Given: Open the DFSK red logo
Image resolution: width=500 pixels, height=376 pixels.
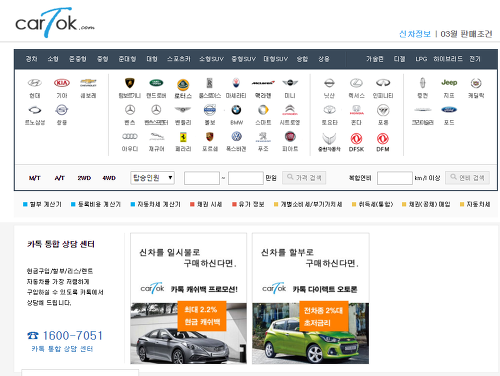Looking at the screenshot, I should tap(356, 138).
